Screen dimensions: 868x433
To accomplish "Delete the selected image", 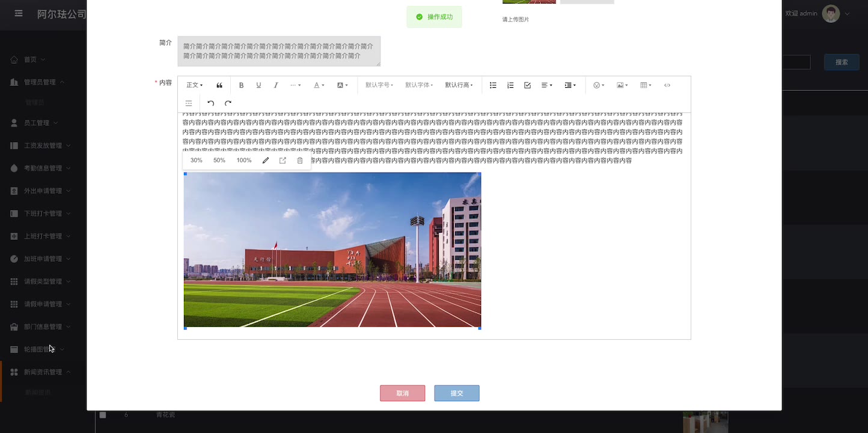I will click(x=300, y=161).
